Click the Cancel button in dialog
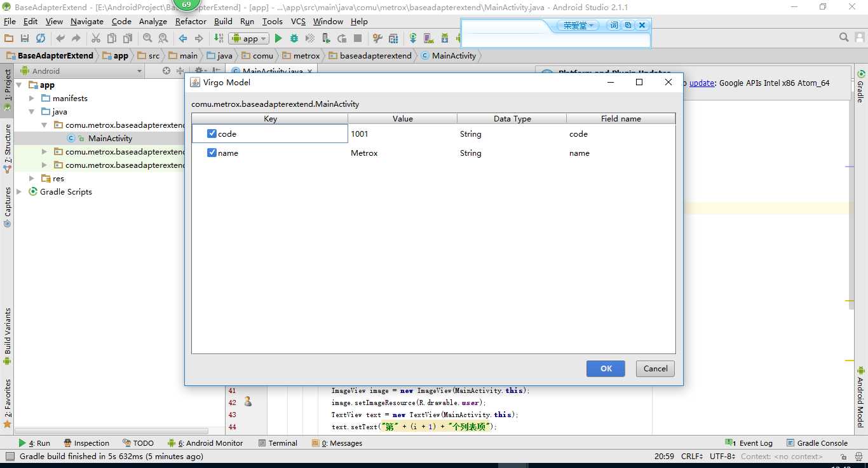 coord(655,369)
